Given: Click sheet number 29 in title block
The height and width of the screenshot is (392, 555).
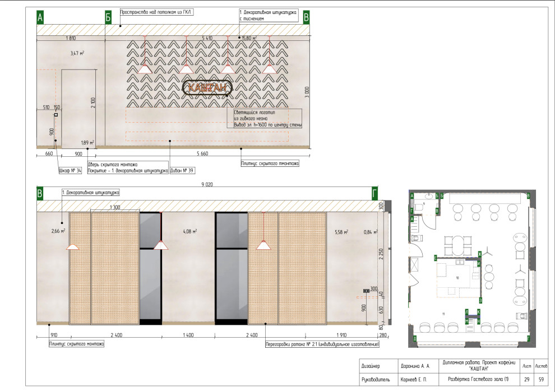Looking at the screenshot, I should tap(526, 380).
